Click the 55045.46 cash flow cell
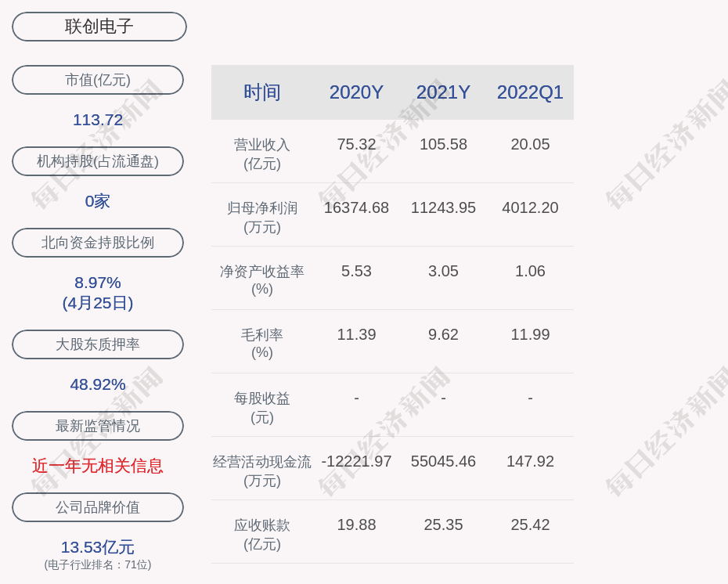This screenshot has height=584, width=728. [x=443, y=461]
